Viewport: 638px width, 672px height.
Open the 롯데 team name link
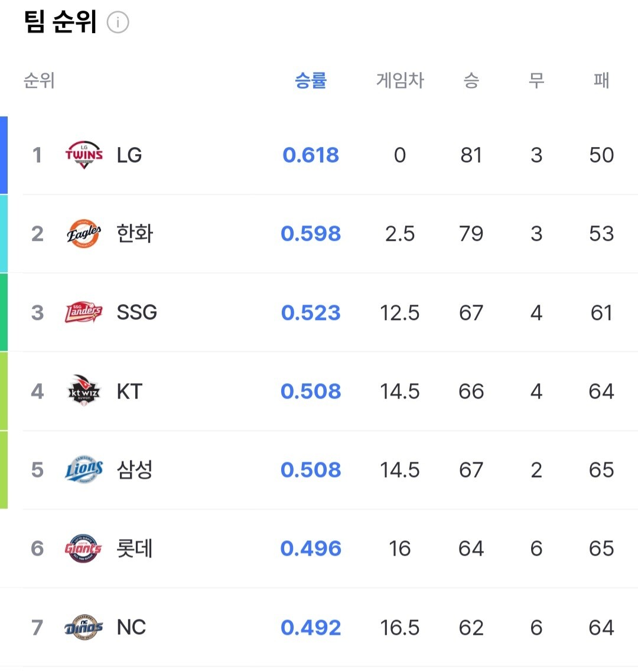pyautogui.click(x=135, y=548)
